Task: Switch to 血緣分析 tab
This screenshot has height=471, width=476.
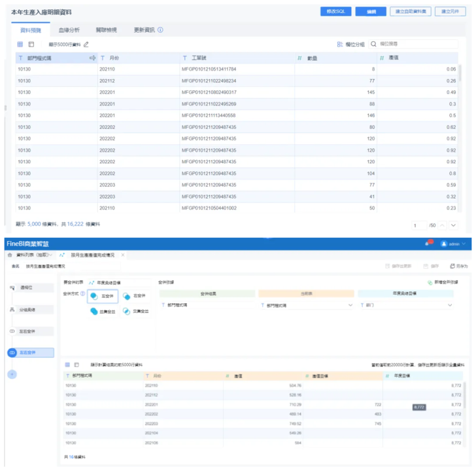Action: [x=69, y=30]
